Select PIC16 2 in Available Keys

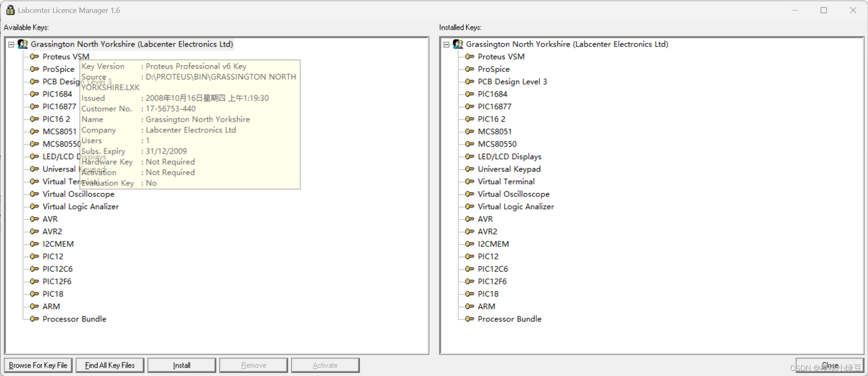coord(56,119)
